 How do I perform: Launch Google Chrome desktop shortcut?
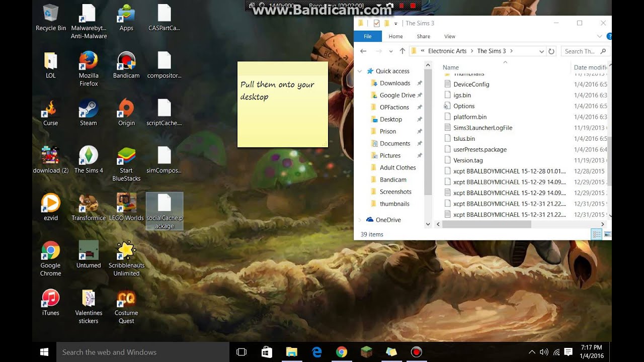coord(51,258)
